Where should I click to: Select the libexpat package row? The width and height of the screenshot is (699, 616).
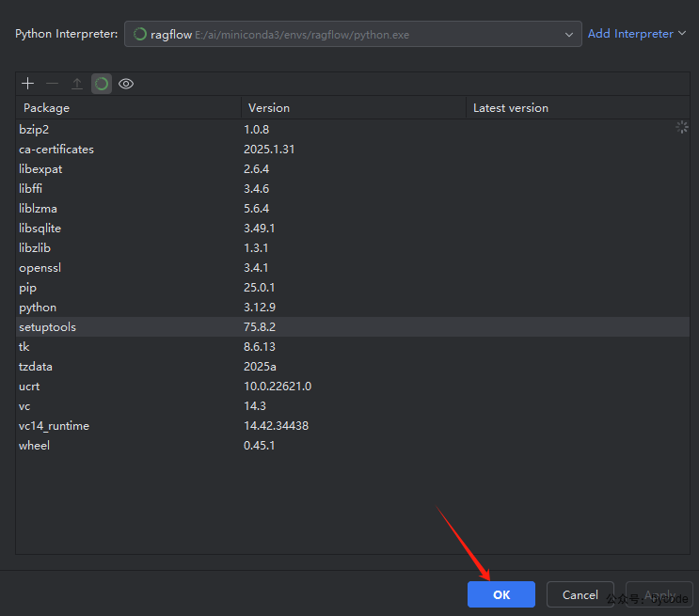click(x=353, y=169)
